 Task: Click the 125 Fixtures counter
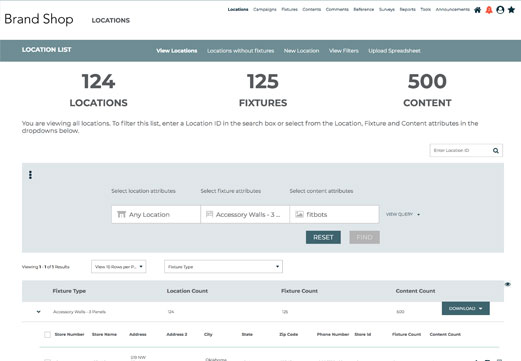[263, 90]
